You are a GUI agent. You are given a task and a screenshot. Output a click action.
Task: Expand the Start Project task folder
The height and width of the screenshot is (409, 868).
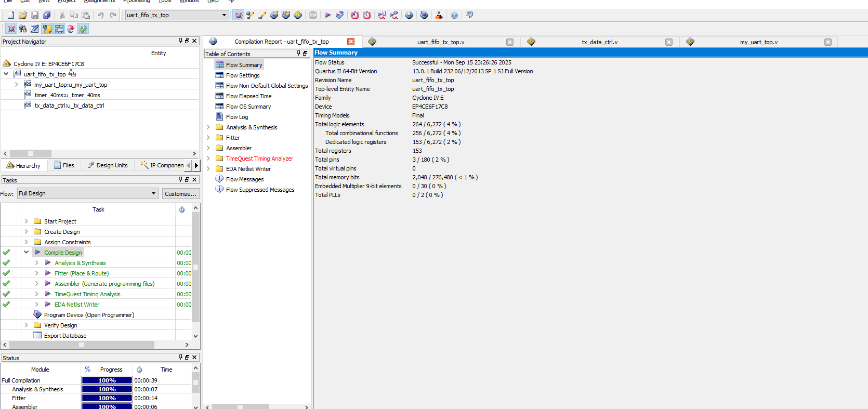(26, 221)
